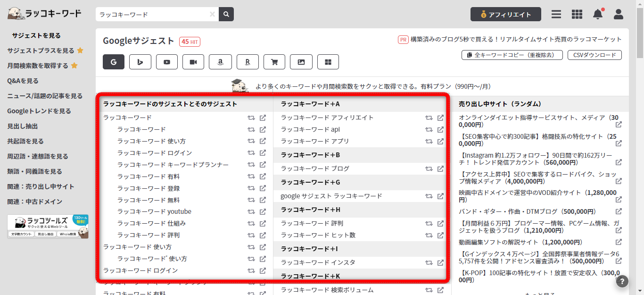The height and width of the screenshot is (295, 644).
Task: Re-search icon for ラッコキーワード アプリ
Action: (429, 141)
